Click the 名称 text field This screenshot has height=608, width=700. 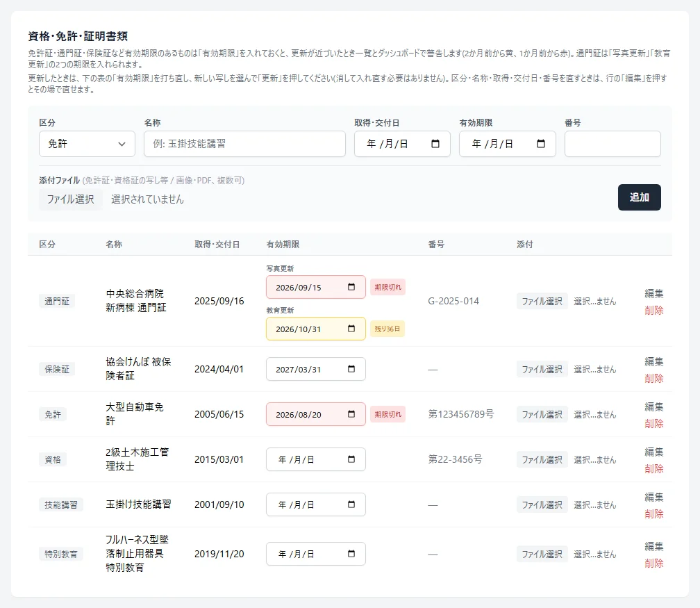click(x=244, y=144)
